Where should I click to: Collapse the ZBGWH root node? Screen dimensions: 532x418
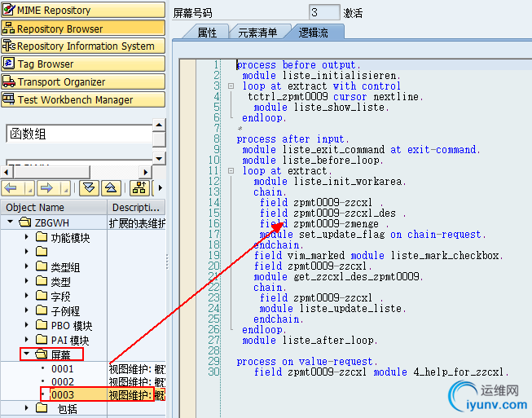10,222
